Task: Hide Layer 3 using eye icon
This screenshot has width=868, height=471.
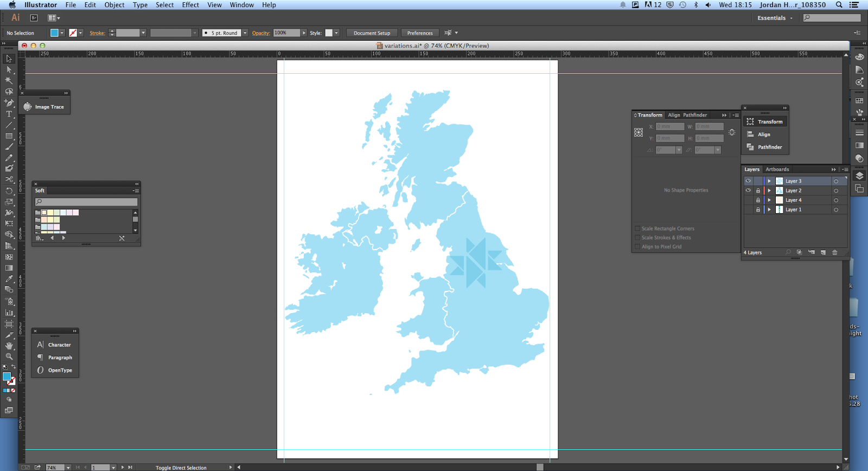Action: click(x=748, y=181)
